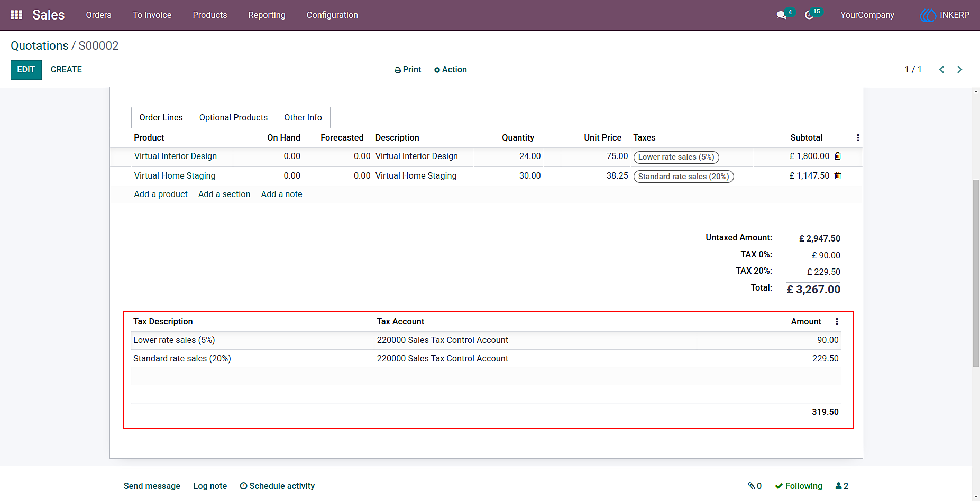Click the INKERP user logo

[945, 15]
